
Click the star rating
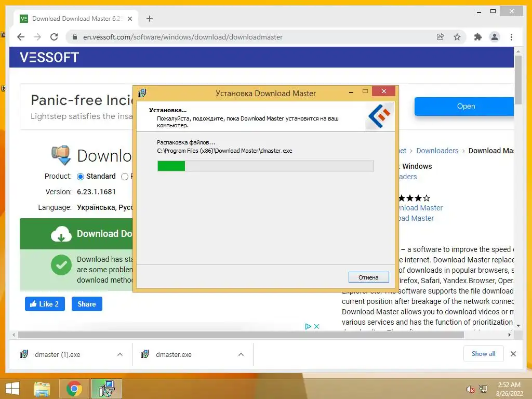click(414, 198)
